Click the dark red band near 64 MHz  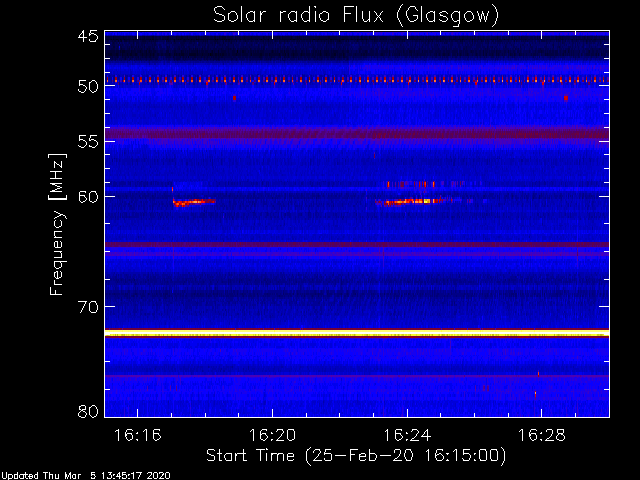(x=357, y=245)
